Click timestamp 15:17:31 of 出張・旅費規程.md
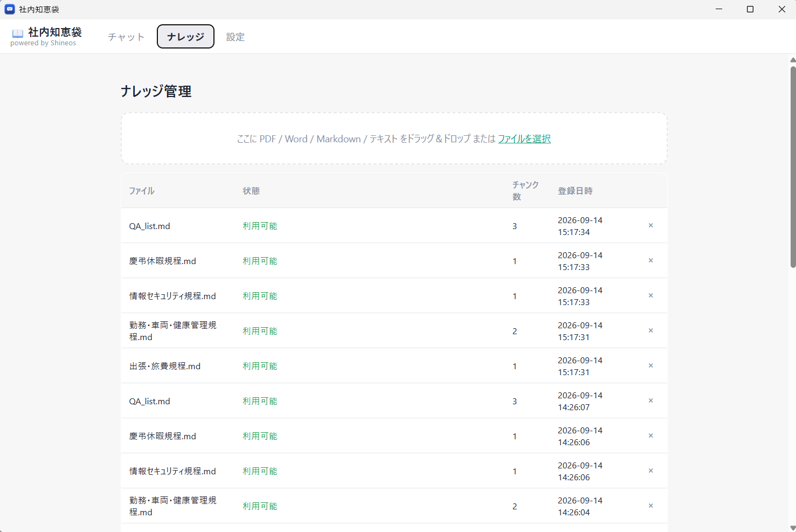The height and width of the screenshot is (532, 796). [x=580, y=366]
